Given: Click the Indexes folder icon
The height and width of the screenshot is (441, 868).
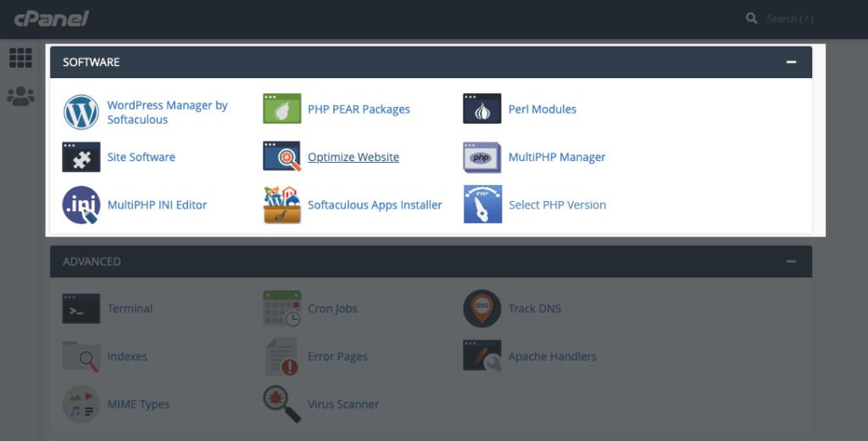Looking at the screenshot, I should click(81, 356).
